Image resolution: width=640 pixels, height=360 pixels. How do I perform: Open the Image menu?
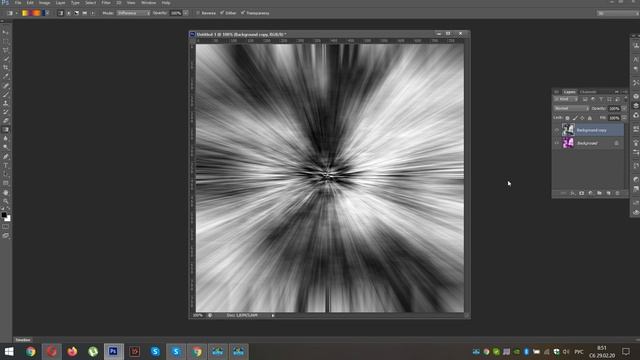coord(44,2)
